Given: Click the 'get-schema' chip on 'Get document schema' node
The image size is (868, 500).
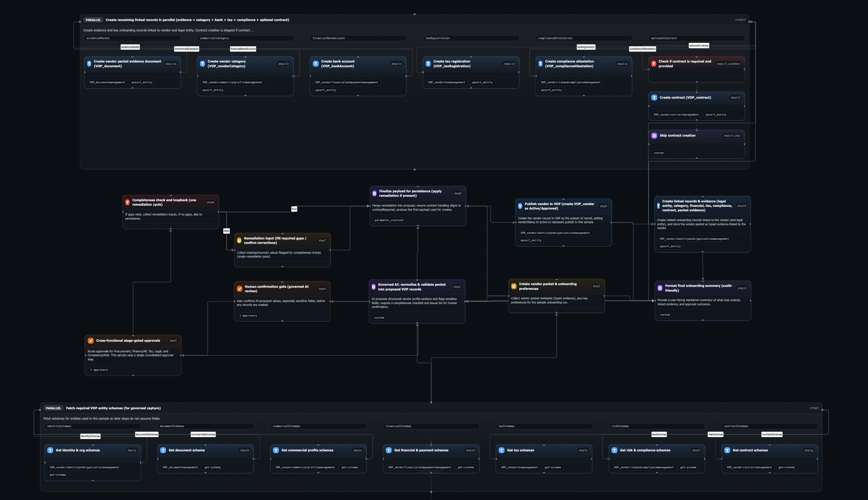Looking at the screenshot, I should tap(213, 467).
